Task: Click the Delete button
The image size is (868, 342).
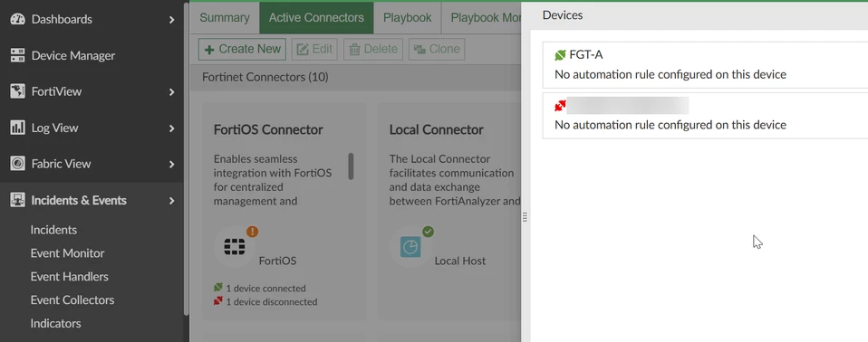Action: point(373,49)
